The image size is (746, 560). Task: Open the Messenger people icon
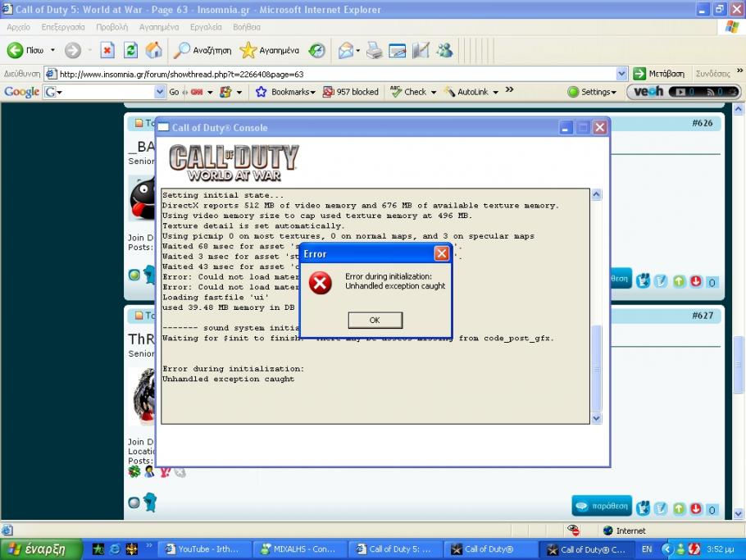(445, 50)
